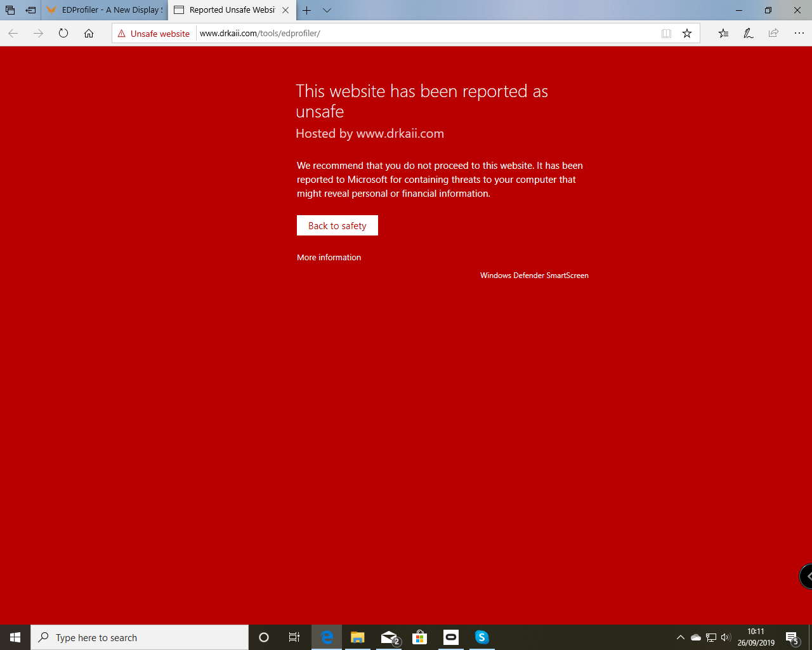This screenshot has width=812, height=650.
Task: Click the Back to safety button
Action: [337, 225]
